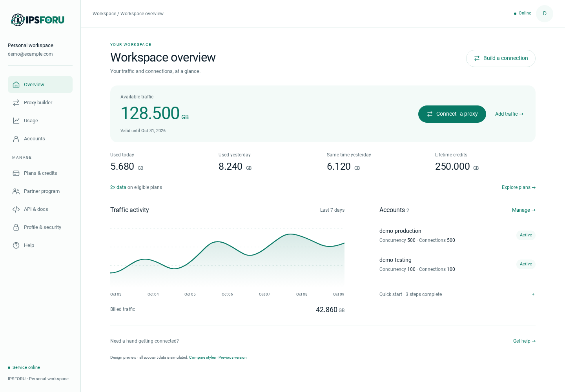Select the demo-production account name
The width and height of the screenshot is (565, 392).
400,231
